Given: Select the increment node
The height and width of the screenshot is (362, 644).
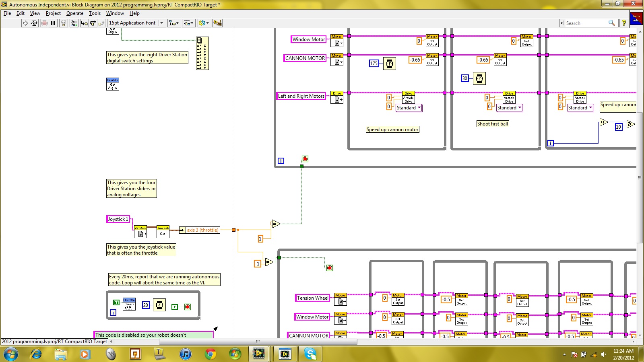Looking at the screenshot, I should [x=603, y=122].
